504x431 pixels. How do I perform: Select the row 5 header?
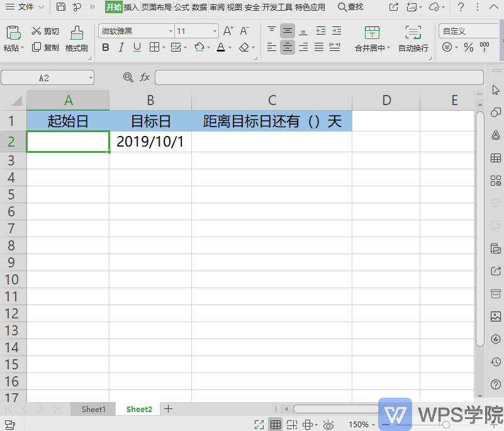13,194
